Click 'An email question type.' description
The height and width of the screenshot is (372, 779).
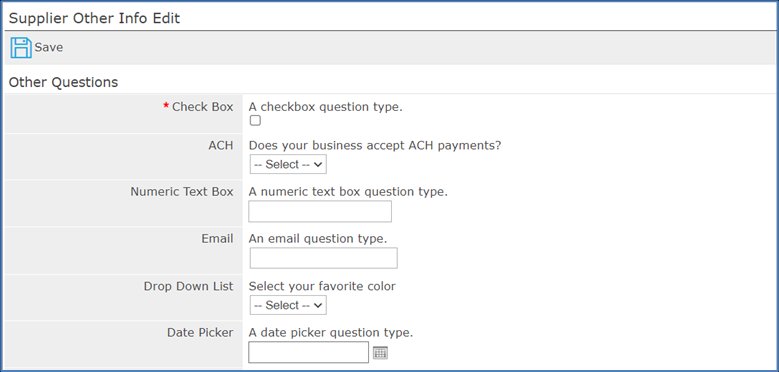pos(317,238)
